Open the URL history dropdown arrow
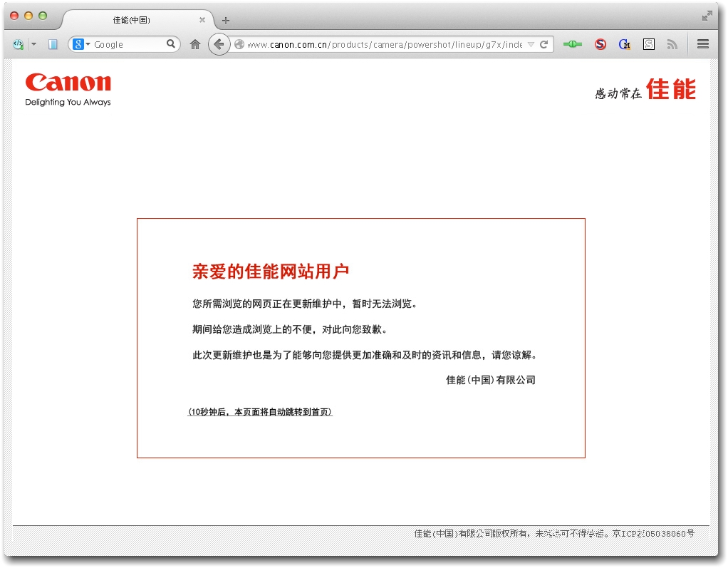The width and height of the screenshot is (728, 568). pyautogui.click(x=531, y=44)
